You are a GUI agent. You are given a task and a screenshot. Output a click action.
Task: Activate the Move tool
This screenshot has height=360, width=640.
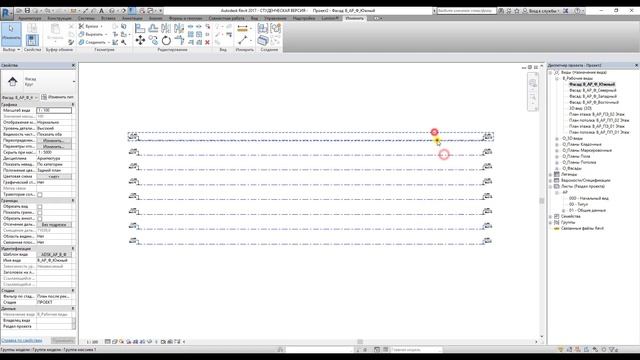coord(140,40)
